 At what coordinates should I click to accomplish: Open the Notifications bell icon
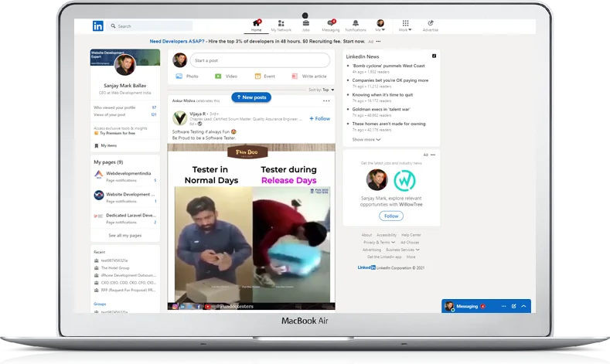pos(356,24)
